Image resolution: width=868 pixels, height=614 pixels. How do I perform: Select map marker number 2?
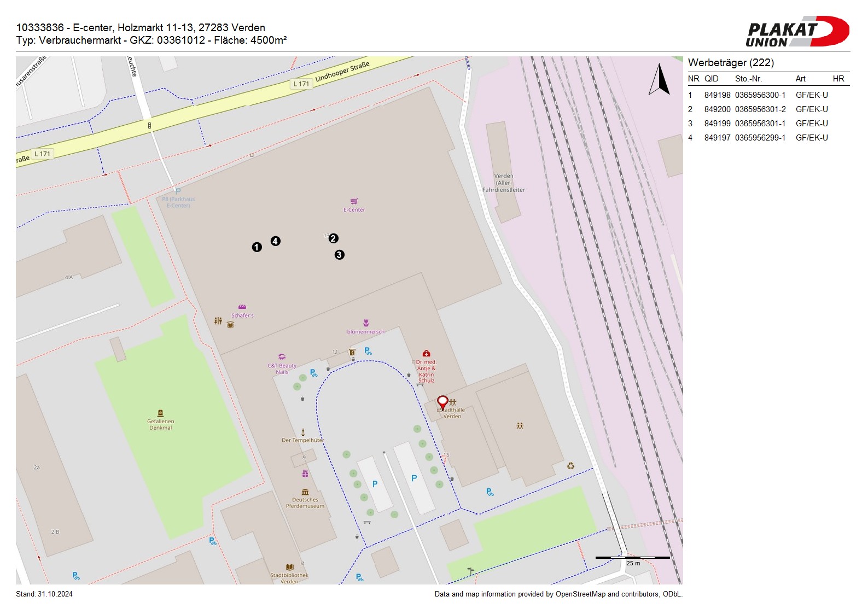[x=333, y=238]
